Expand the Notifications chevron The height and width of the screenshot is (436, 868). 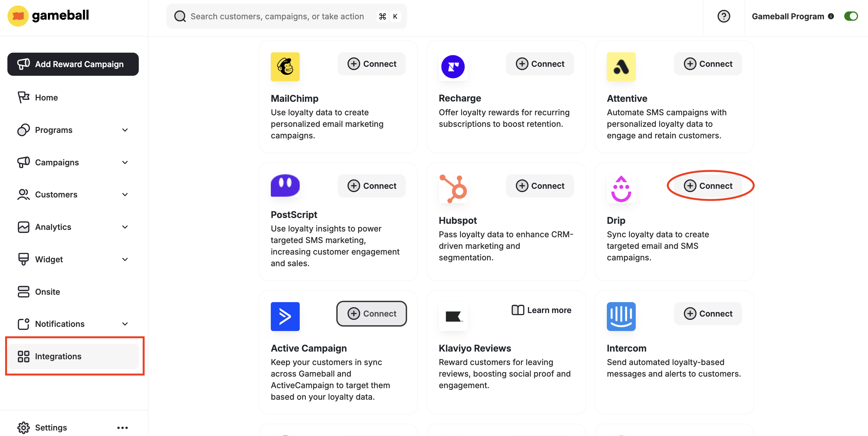pyautogui.click(x=125, y=324)
